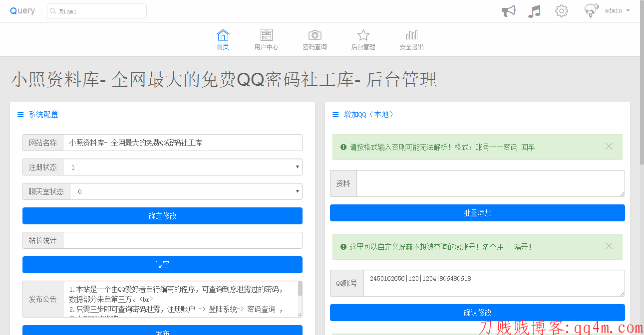
Task: Click the 安全退出 bar chart icon
Action: pos(412,35)
